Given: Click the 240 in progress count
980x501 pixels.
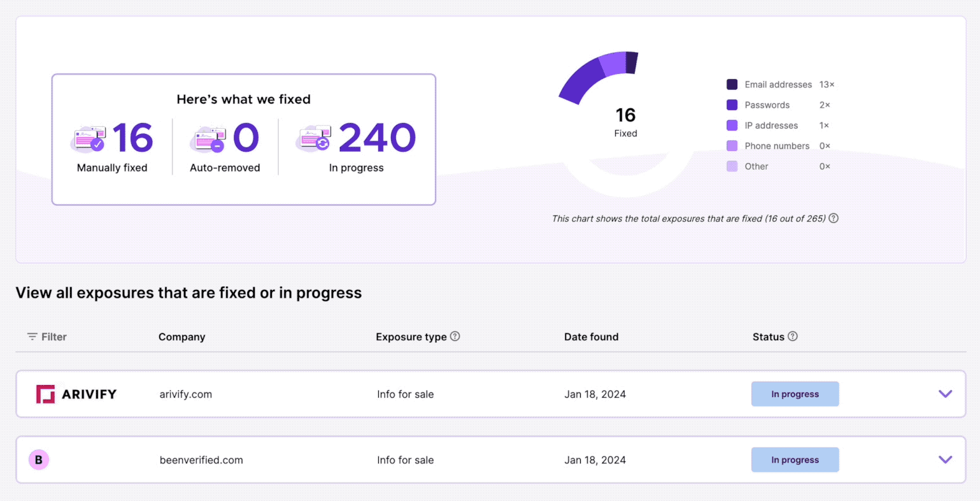Looking at the screenshot, I should coord(377,138).
